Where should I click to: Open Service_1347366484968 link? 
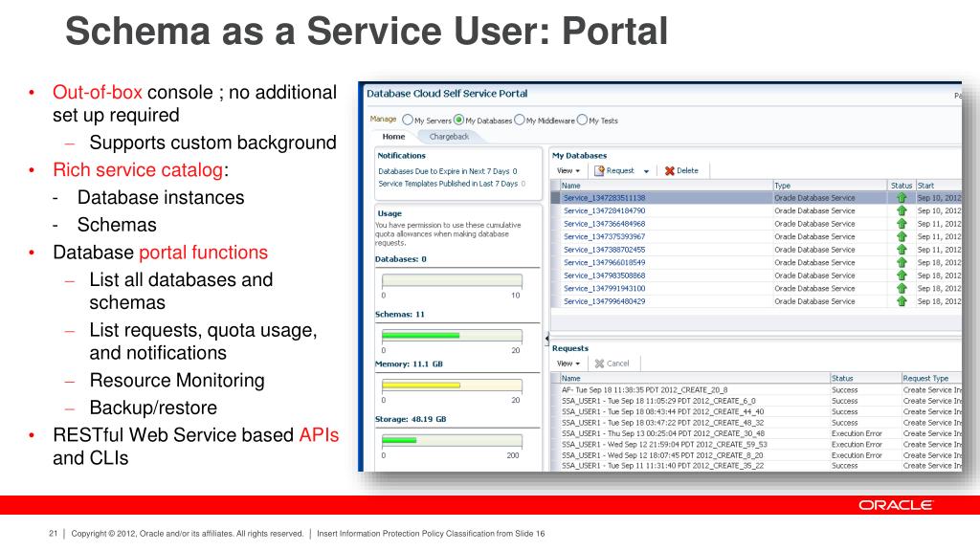click(604, 224)
